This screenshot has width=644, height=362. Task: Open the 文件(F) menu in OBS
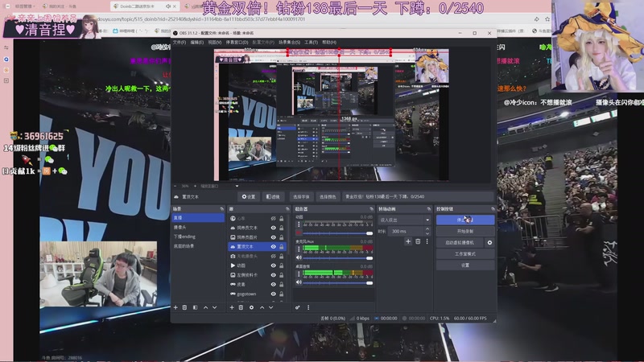click(179, 43)
